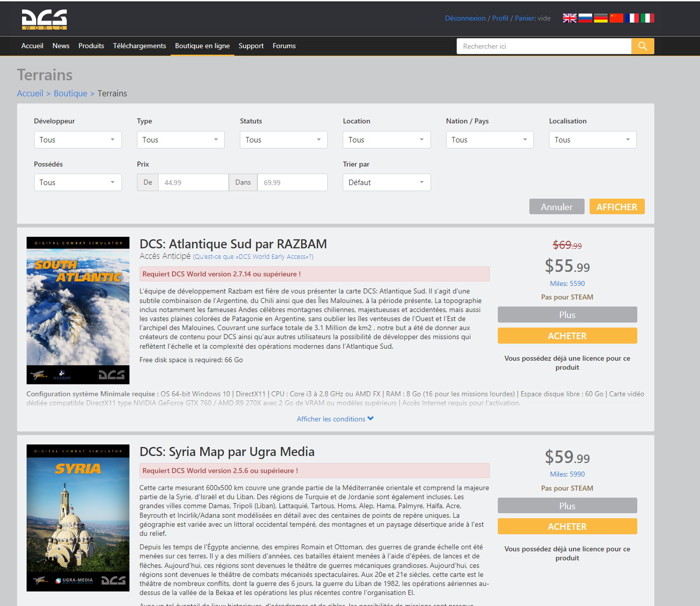
Task: Open the Trier par dropdown
Action: coord(387,182)
